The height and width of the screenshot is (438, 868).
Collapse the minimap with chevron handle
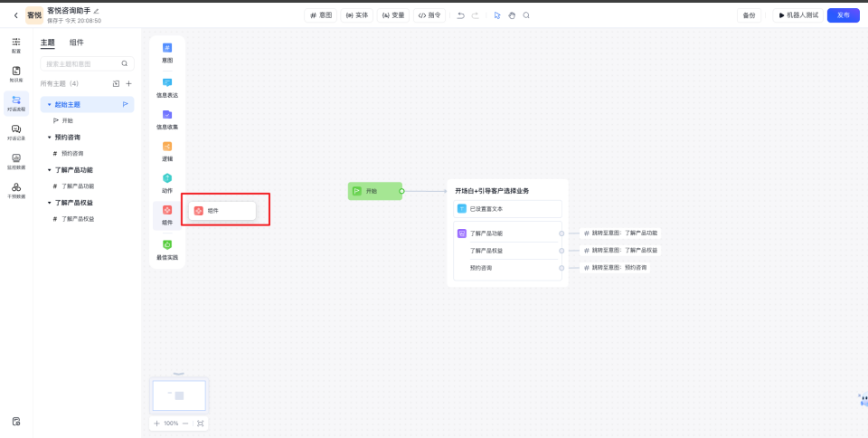point(178,374)
